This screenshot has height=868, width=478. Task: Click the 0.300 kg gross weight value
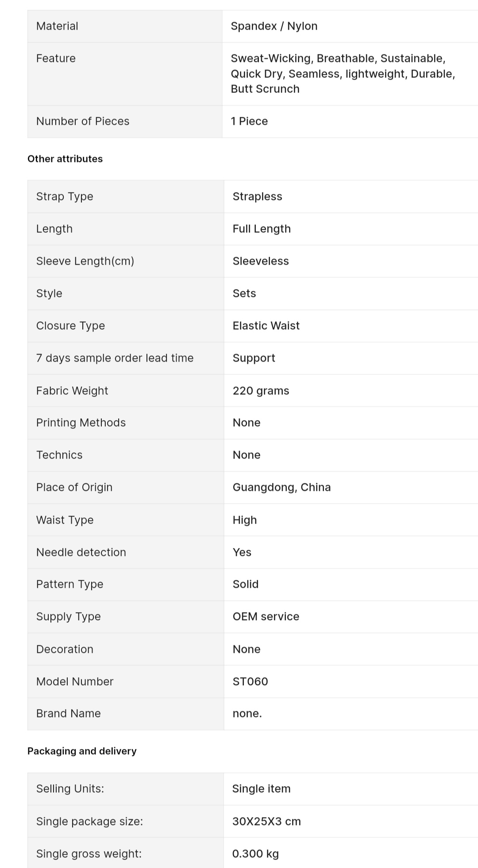coord(255,854)
